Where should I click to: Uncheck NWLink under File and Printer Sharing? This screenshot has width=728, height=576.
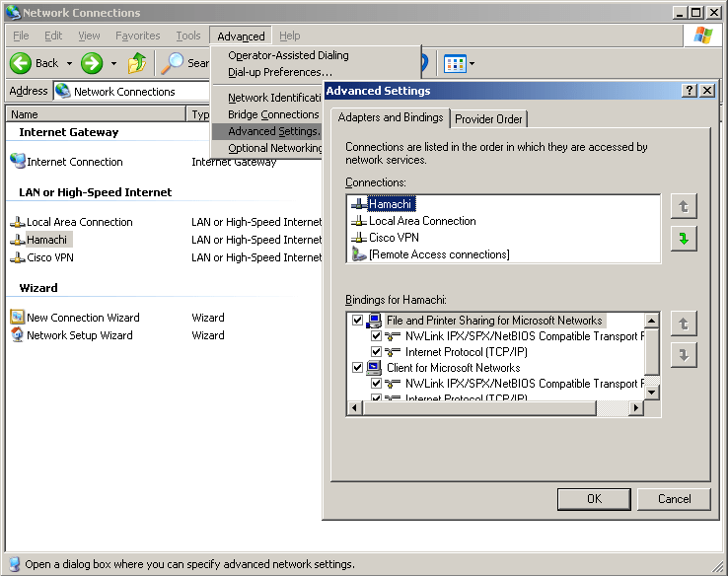(376, 336)
